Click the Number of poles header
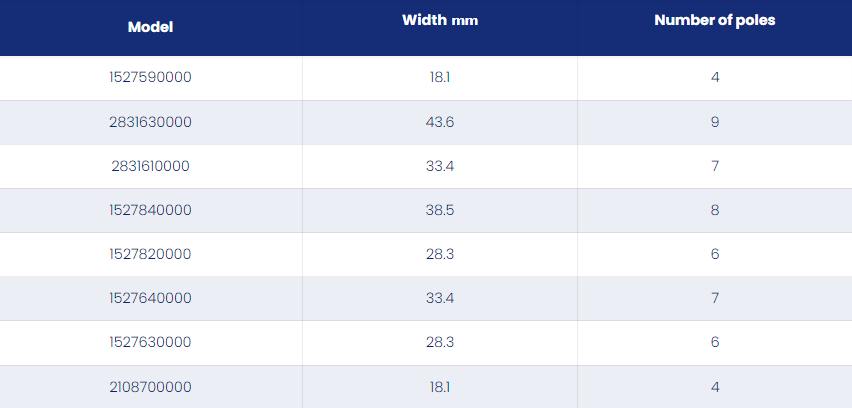The height and width of the screenshot is (408, 852). (715, 20)
